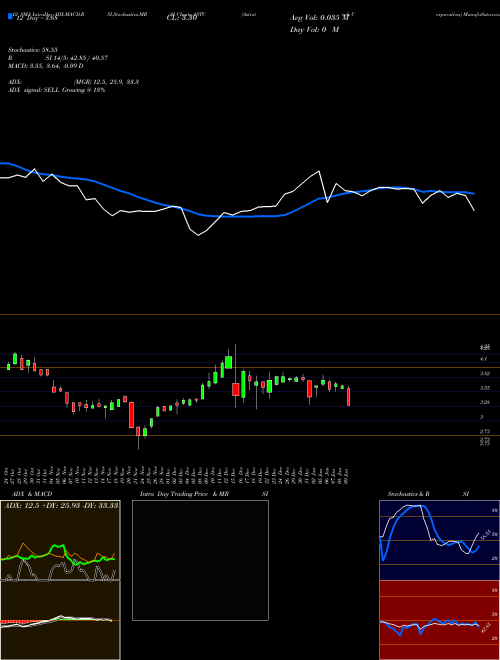Click the 58.53 value tag in Stochastics panel
500x660 pixels.
[484, 535]
